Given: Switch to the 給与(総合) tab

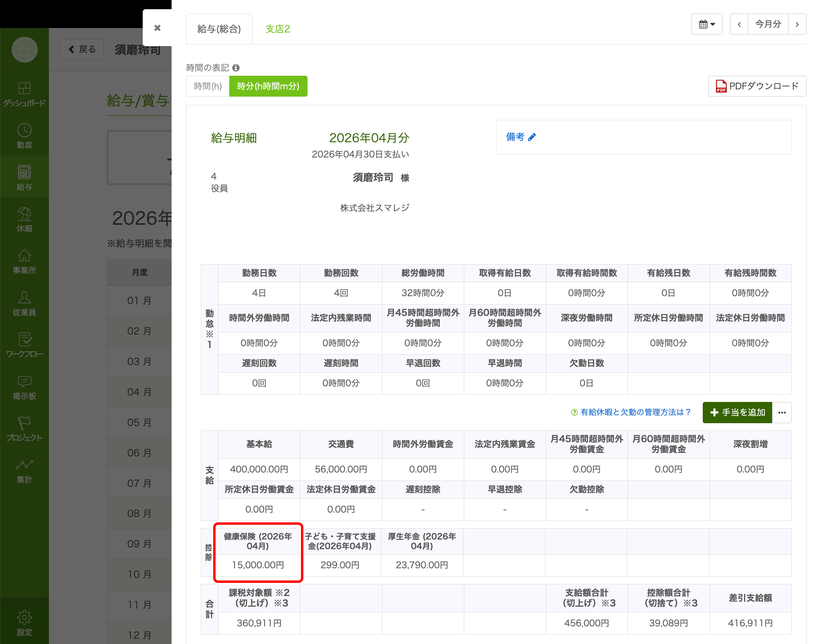Looking at the screenshot, I should tap(219, 28).
